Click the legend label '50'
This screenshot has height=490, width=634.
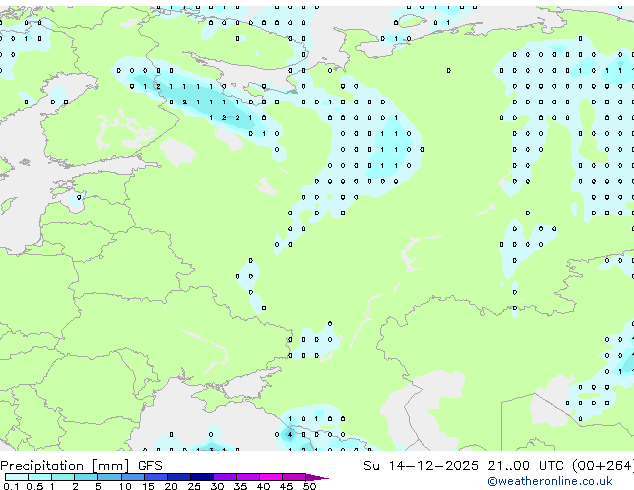coord(309,486)
